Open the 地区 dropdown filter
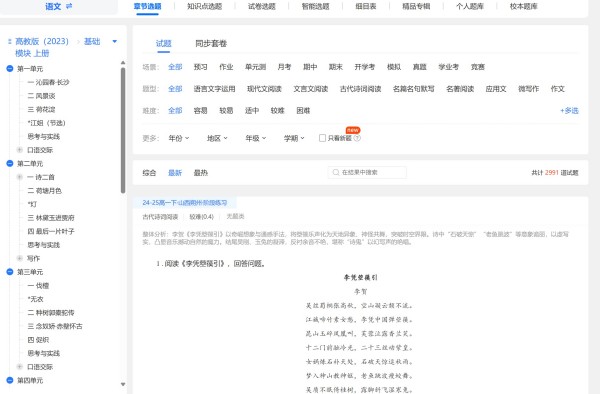 pos(217,138)
